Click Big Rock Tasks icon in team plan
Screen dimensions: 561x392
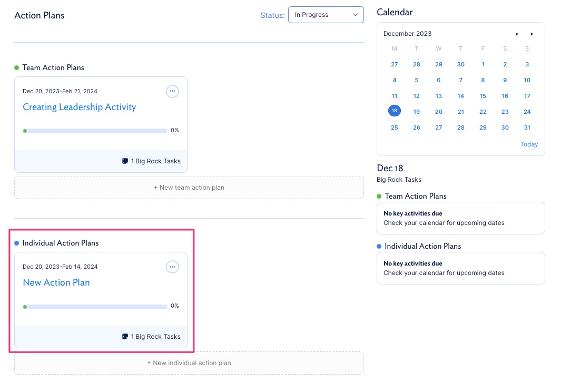(125, 161)
